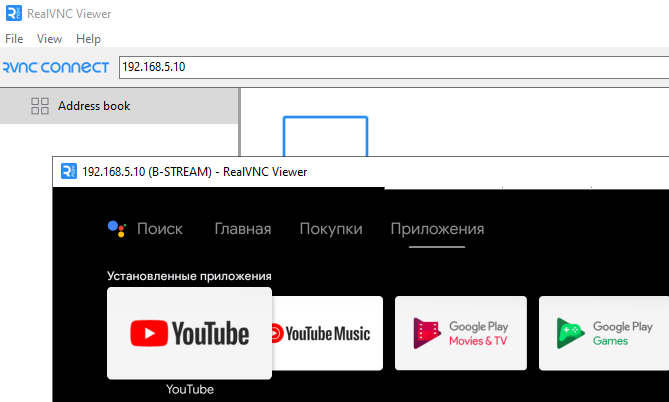This screenshot has width=669, height=402.
Task: Open the View menu
Action: point(49,39)
